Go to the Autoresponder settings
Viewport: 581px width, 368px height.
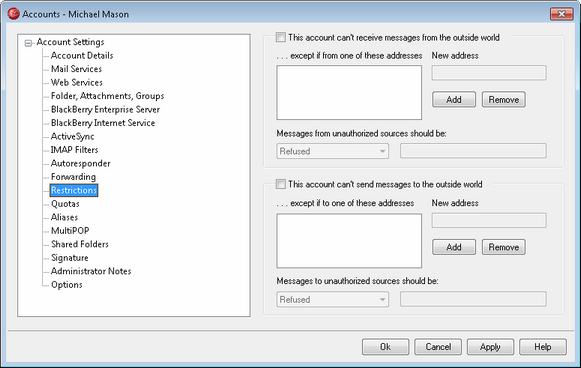click(x=80, y=163)
